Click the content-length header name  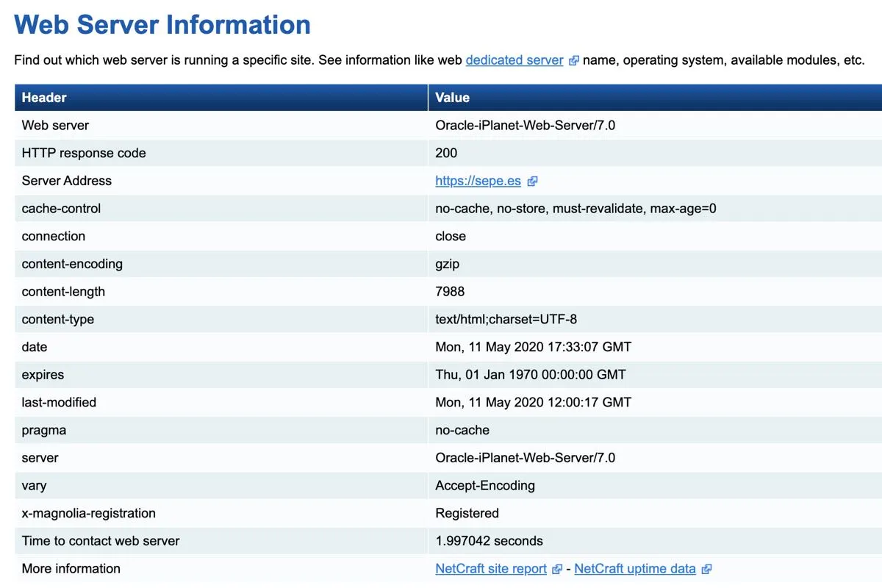point(63,292)
